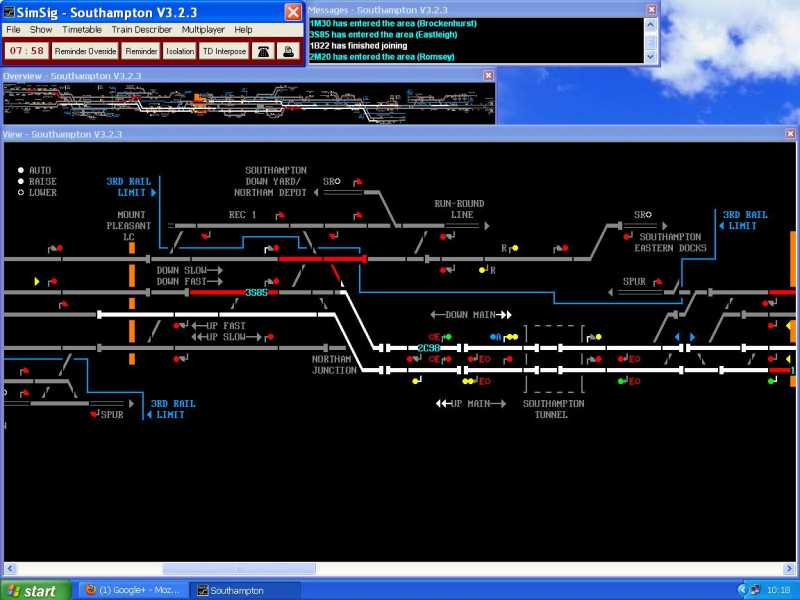Click double-yellow EO signal below Up Main
Image resolution: width=800 pixels, height=600 pixels.
point(468,381)
